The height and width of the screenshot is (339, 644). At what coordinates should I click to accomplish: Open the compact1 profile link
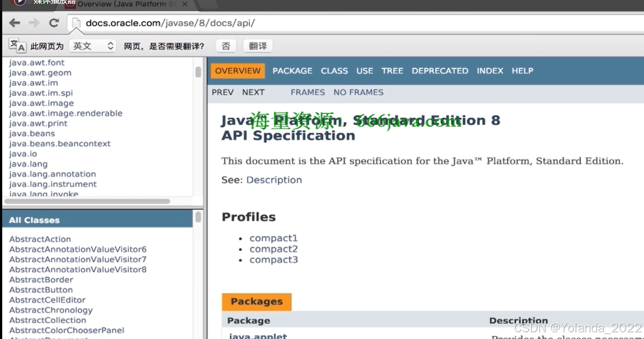tap(273, 238)
